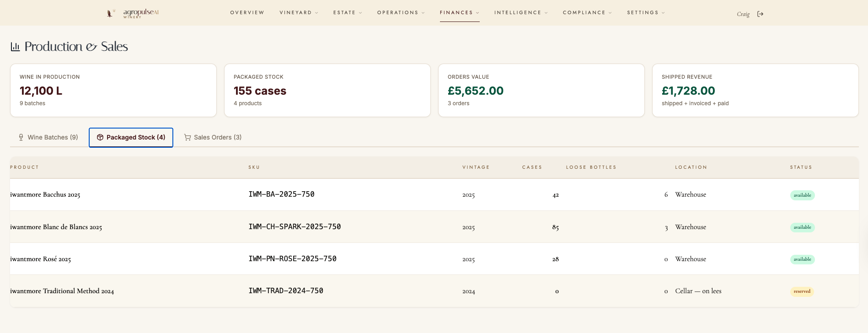Click the wine glass icon on Wine Batches tab

tap(21, 137)
